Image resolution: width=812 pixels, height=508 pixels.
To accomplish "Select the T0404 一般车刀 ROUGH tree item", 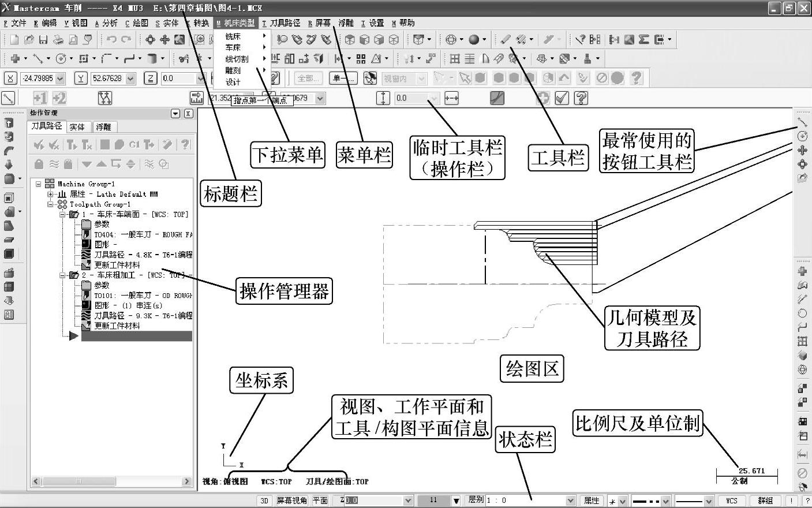I will pos(143,235).
